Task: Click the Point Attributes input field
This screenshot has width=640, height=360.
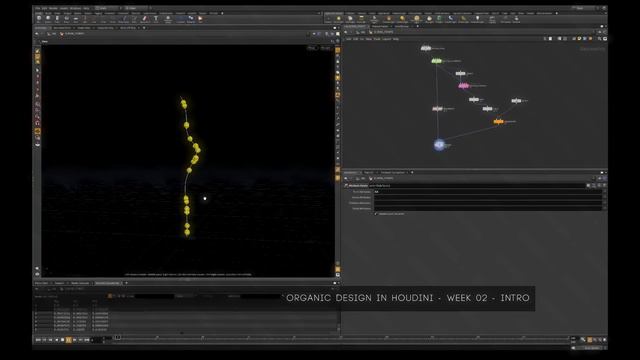Action: pyautogui.click(x=488, y=191)
